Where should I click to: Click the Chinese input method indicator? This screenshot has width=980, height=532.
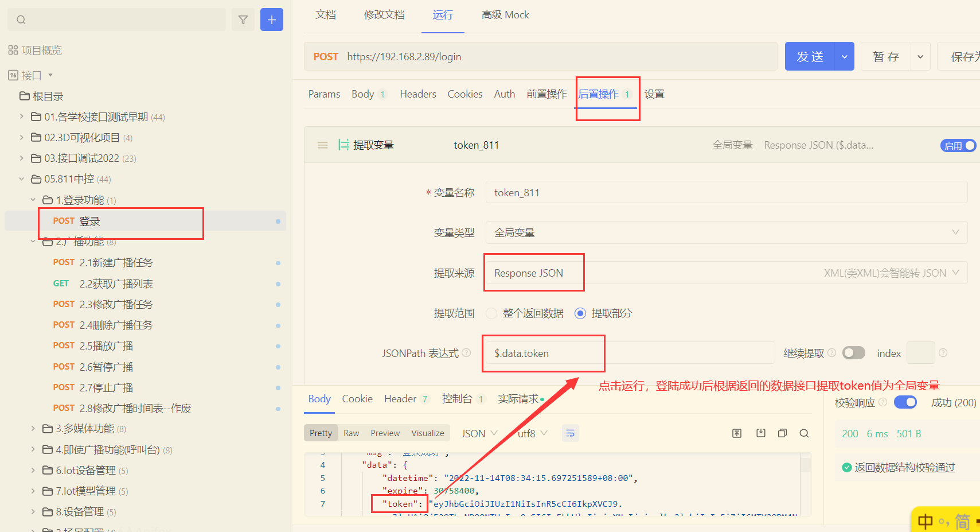tap(925, 521)
